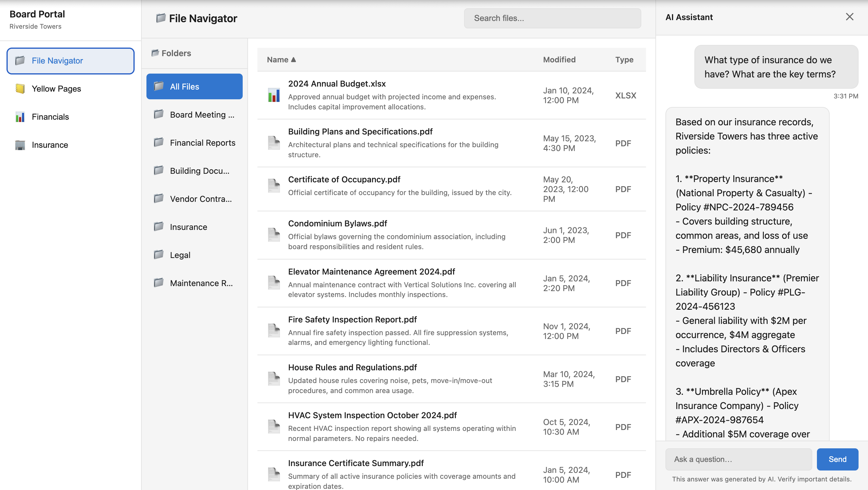This screenshot has height=490, width=868.
Task: Click the HVAC System Inspection file icon
Action: [274, 426]
